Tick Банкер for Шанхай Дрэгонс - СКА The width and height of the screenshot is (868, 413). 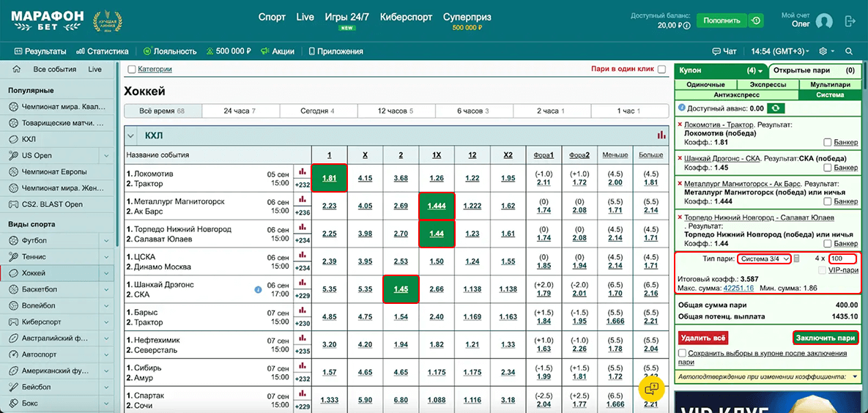tap(828, 167)
